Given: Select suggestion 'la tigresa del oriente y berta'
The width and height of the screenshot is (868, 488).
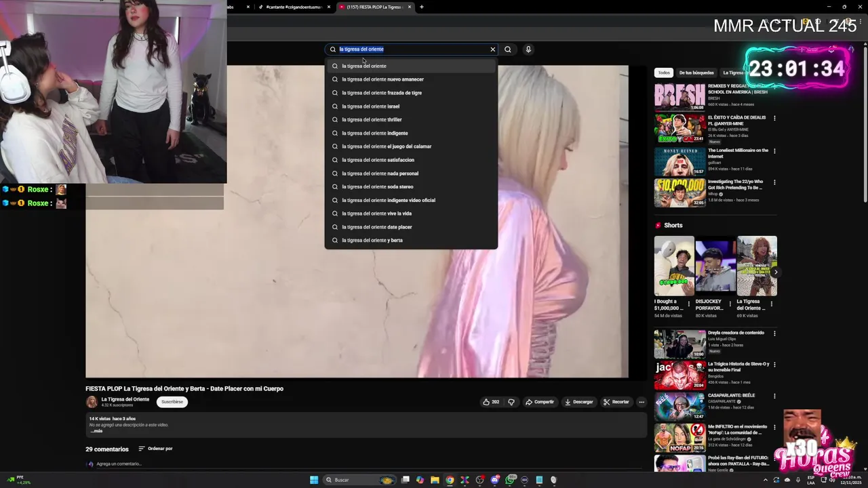Looking at the screenshot, I should click(411, 240).
